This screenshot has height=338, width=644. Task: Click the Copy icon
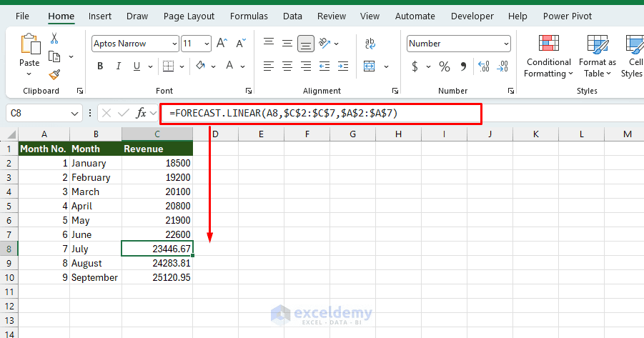[54, 56]
